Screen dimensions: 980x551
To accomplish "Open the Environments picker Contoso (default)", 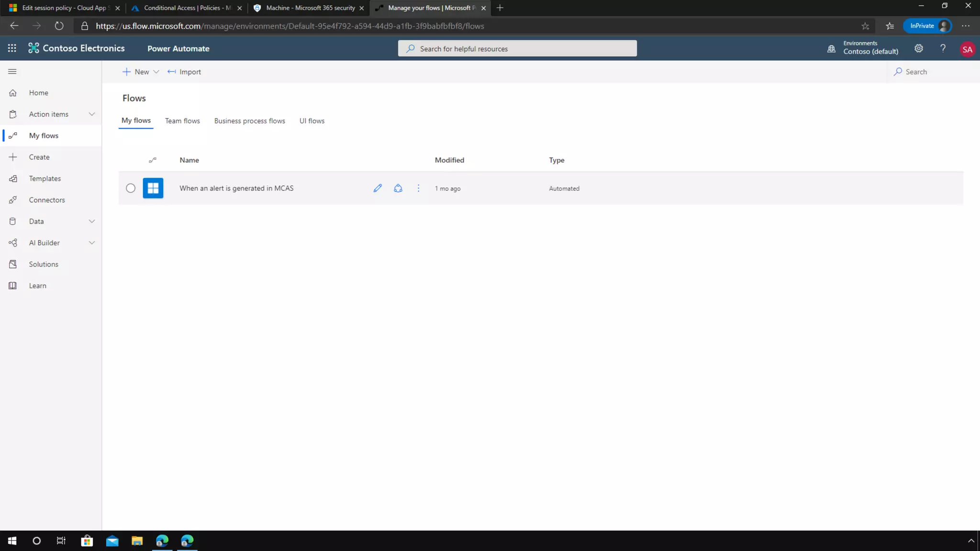I will 863,48.
